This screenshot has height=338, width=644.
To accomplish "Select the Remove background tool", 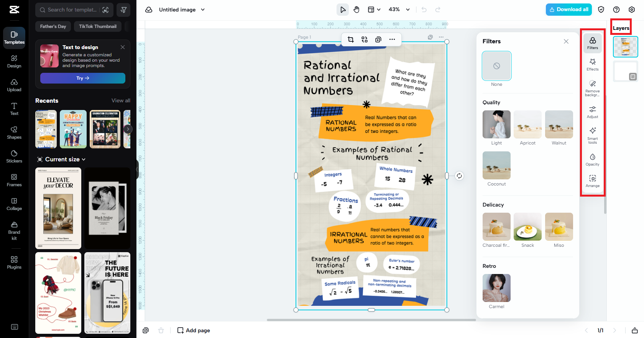I will 592,88.
